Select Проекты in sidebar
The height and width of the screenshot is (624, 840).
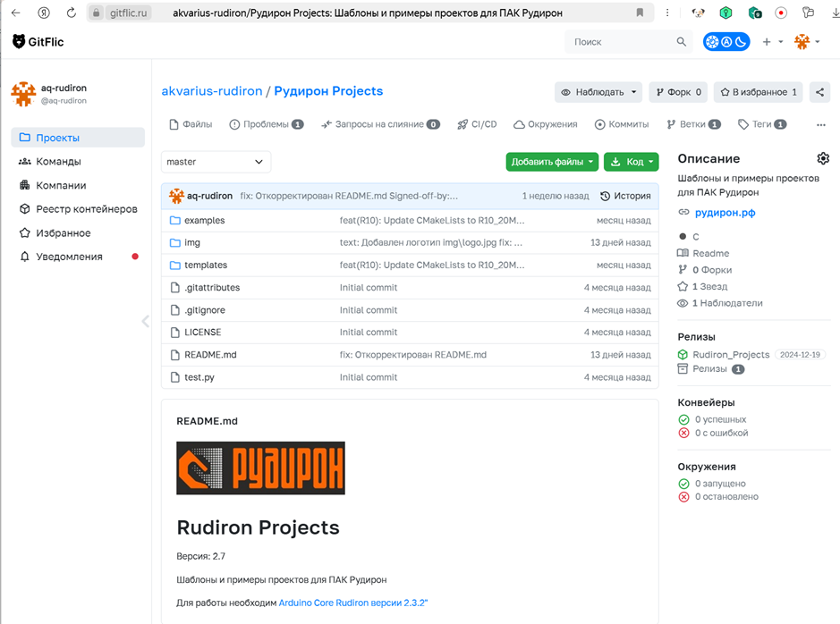pos(78,138)
